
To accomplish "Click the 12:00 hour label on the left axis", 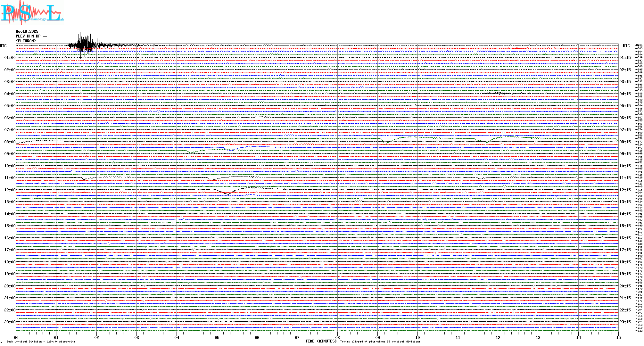I will (10, 190).
